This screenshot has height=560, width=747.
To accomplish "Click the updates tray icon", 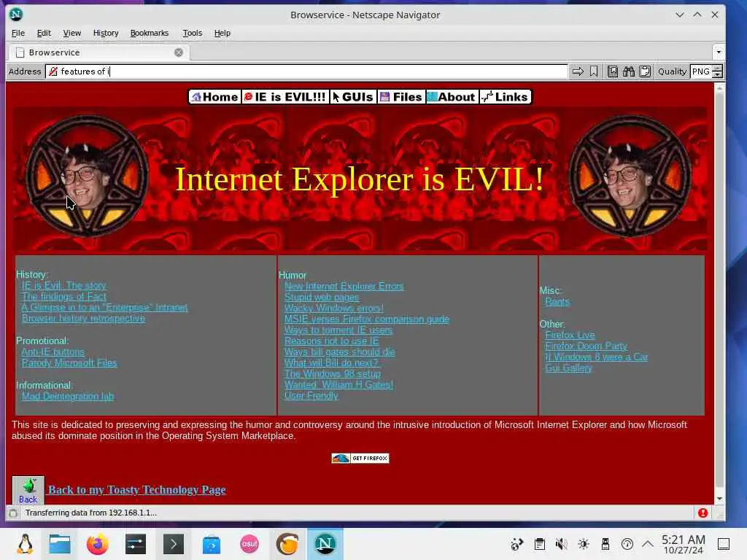I will point(627,544).
